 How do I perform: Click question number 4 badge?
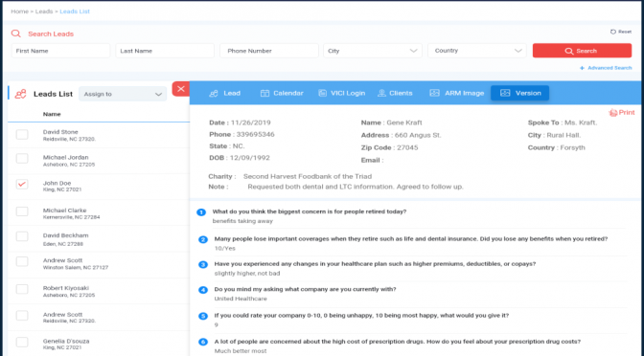(203, 290)
